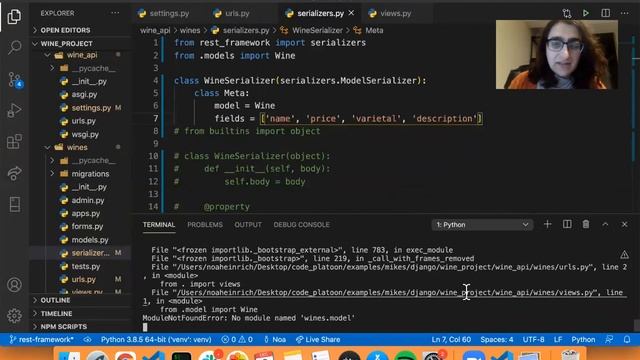Click the Live Share status bar button
This screenshot has width=640, height=360.
coord(318,340)
